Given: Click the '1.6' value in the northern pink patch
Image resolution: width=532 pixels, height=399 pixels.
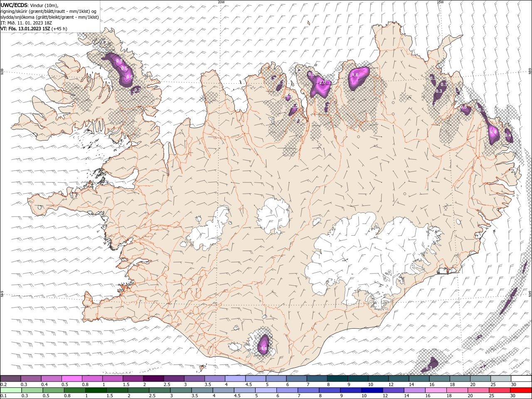Looking at the screenshot, I should 355,75.
